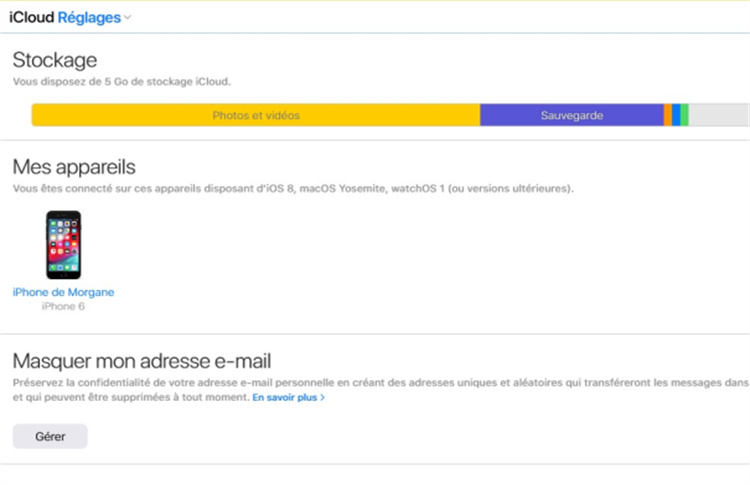The image size is (750, 485).
Task: Click the green segment in storage bar
Action: pos(685,115)
